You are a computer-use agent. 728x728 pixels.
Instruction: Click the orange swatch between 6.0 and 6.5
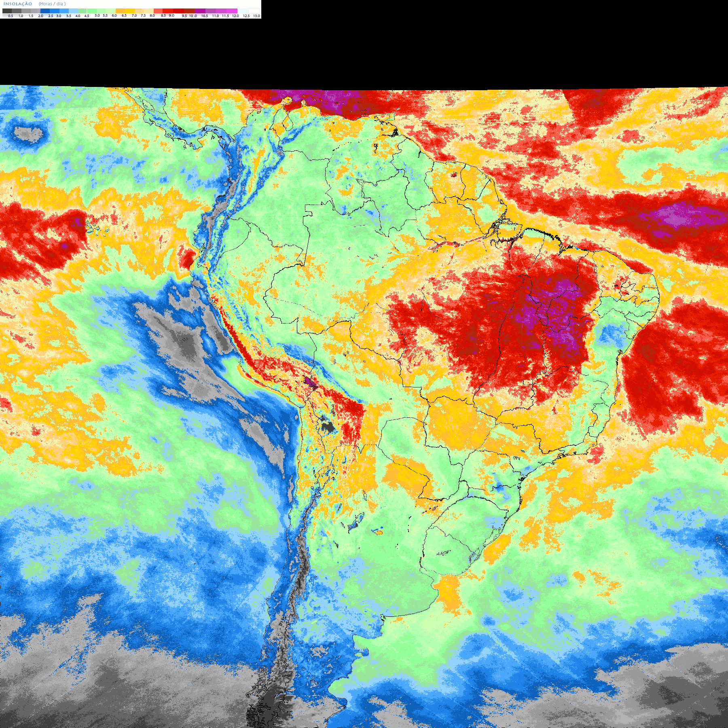click(120, 11)
